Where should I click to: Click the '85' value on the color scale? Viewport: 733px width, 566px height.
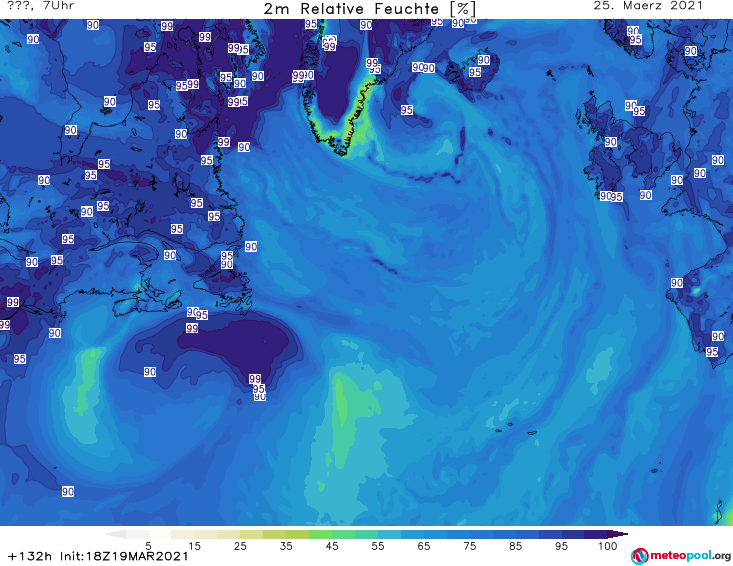(x=516, y=546)
